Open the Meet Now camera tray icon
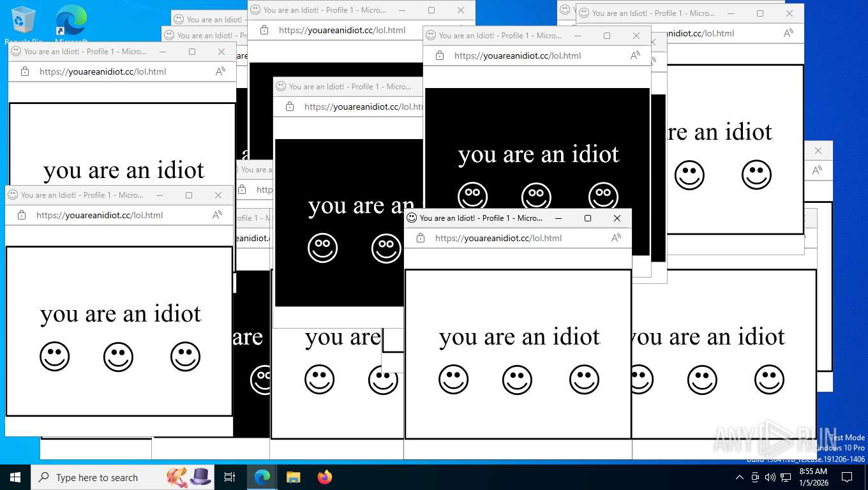 (x=755, y=477)
